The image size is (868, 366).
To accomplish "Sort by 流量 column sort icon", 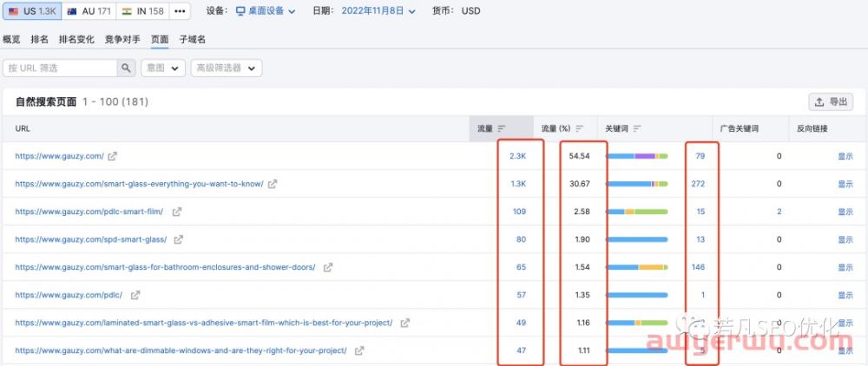I will [502, 128].
